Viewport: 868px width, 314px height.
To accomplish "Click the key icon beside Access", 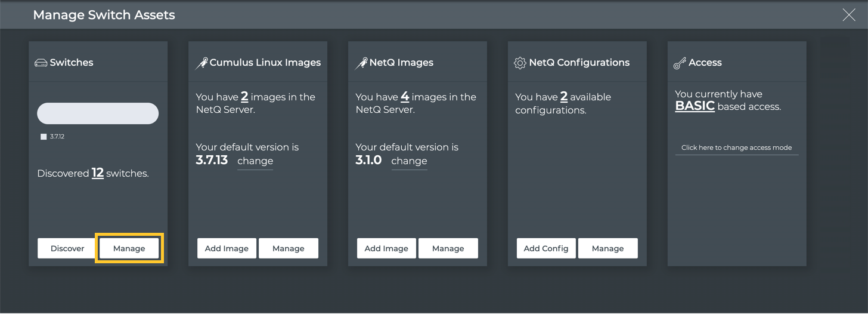I will coord(680,63).
